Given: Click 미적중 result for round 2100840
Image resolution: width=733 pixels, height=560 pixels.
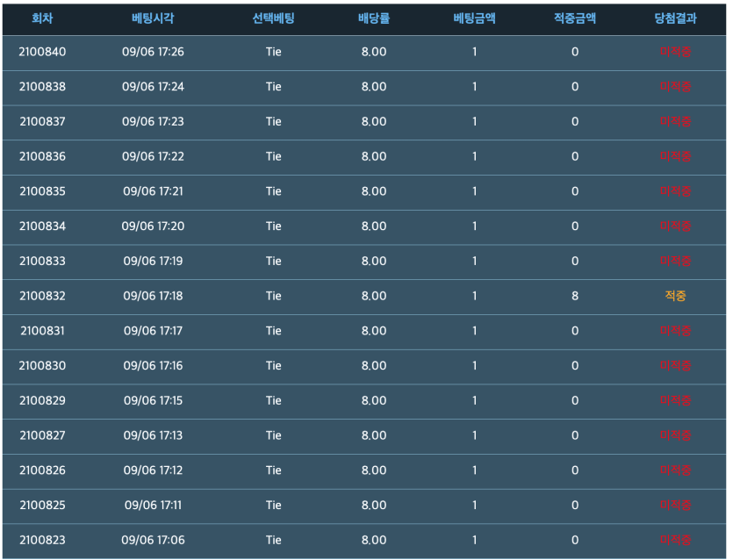Looking at the screenshot, I should [x=675, y=52].
